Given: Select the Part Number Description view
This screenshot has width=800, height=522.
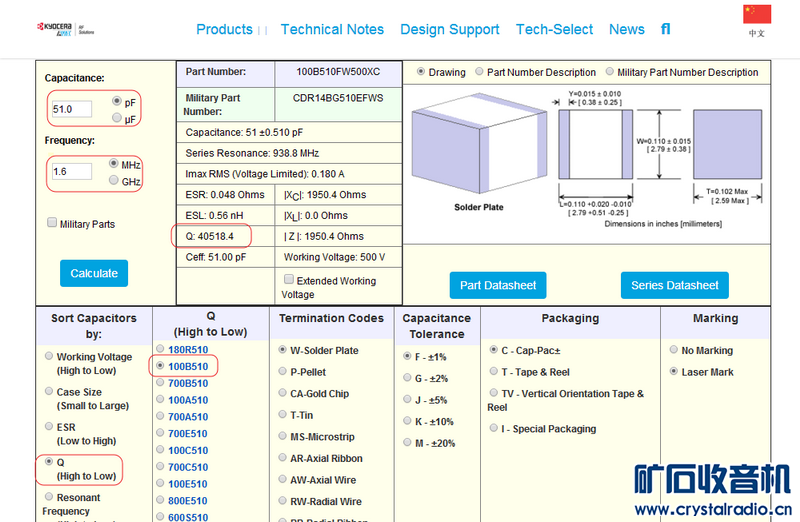Looking at the screenshot, I should pyautogui.click(x=480, y=72).
